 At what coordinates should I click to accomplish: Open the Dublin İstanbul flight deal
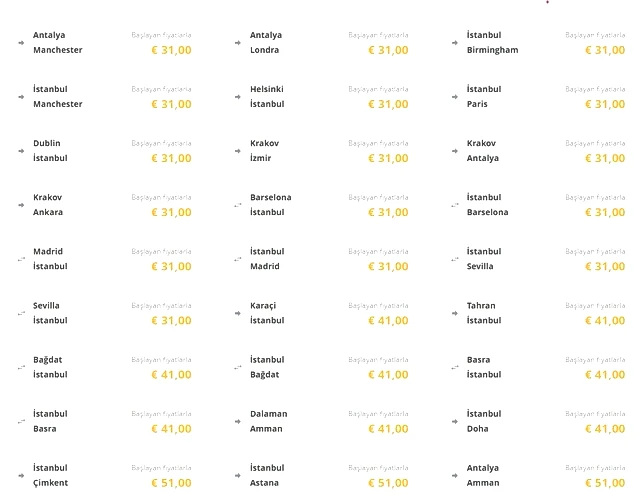(x=104, y=151)
